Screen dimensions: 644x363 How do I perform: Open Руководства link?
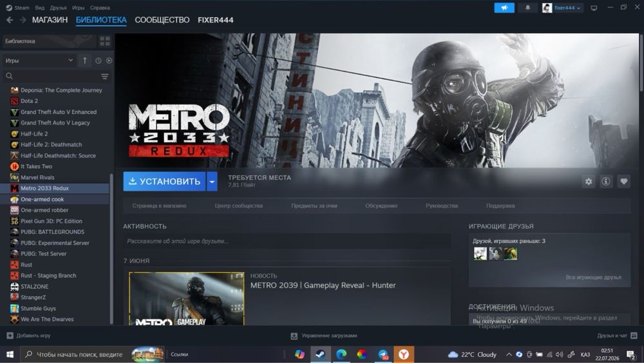442,206
